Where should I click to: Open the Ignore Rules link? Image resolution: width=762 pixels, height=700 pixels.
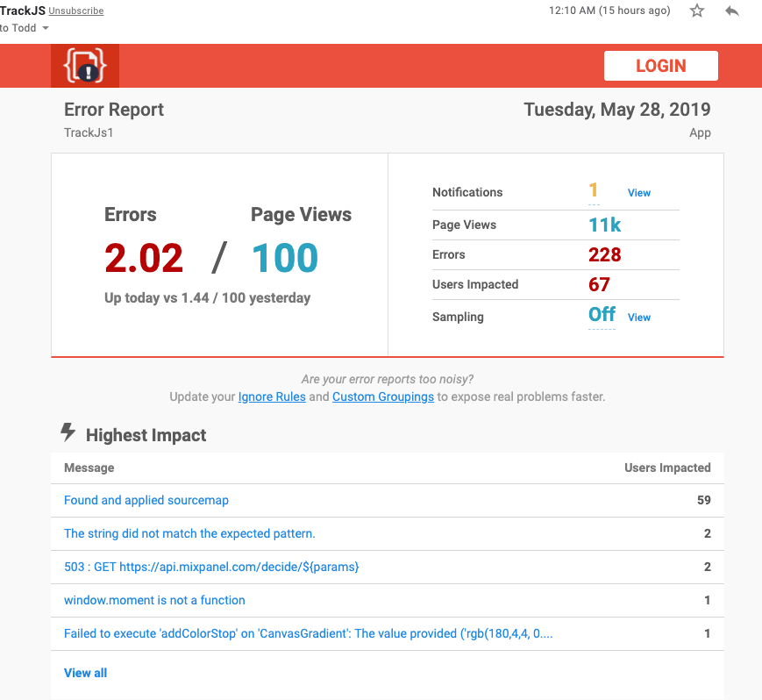(272, 396)
